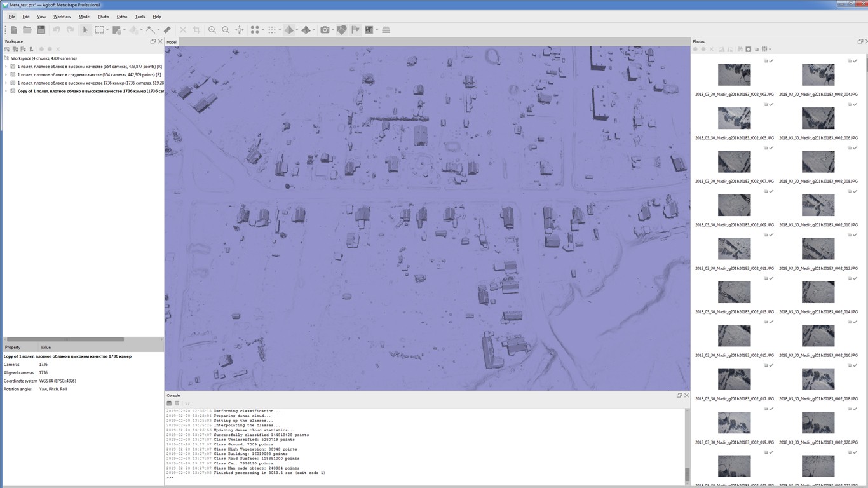Open the new document toolbar icon
The height and width of the screenshot is (488, 868).
coord(13,30)
